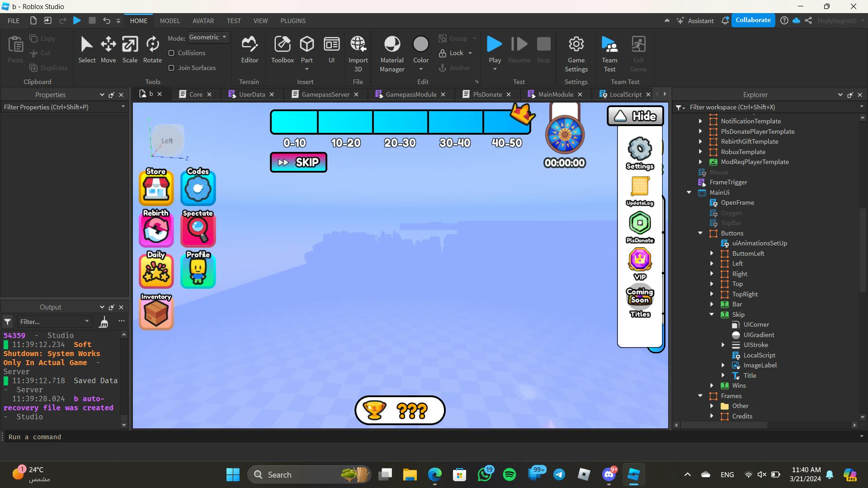Open the Terrain Editor
This screenshot has height=488, width=868.
point(249,49)
